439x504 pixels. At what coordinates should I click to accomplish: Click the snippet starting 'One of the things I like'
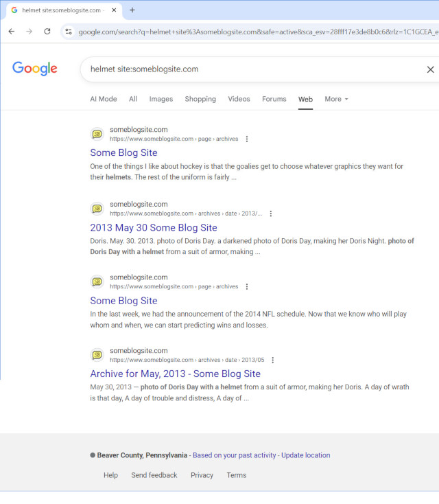click(x=246, y=172)
